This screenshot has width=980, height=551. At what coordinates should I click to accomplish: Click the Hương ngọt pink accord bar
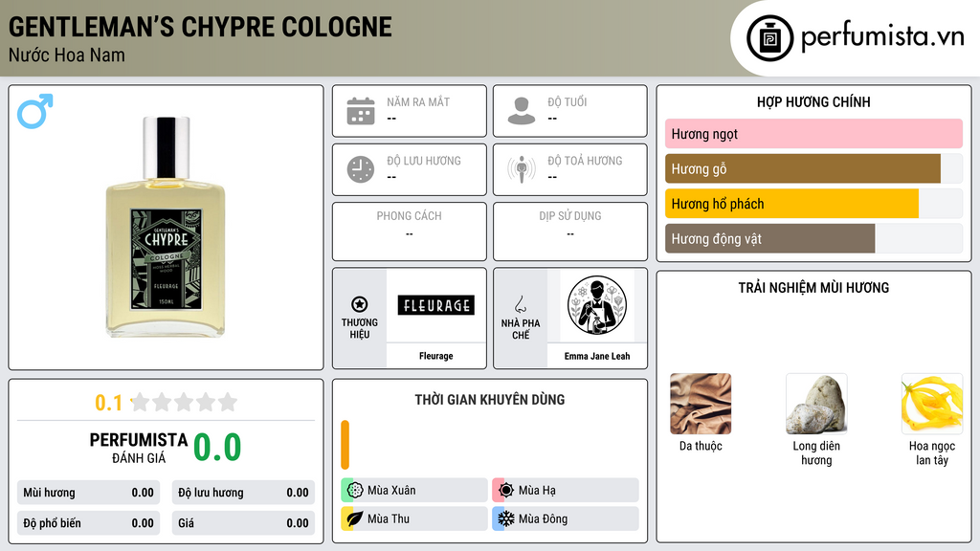(x=813, y=134)
